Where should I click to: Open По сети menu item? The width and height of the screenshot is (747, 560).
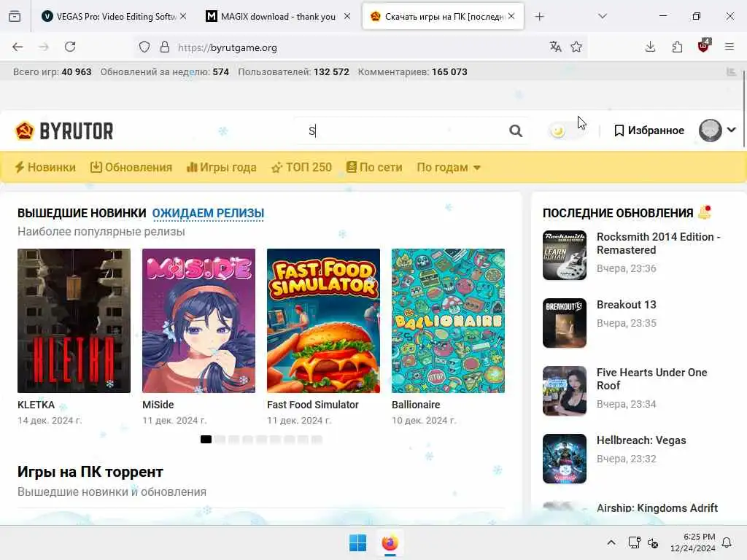tap(374, 168)
